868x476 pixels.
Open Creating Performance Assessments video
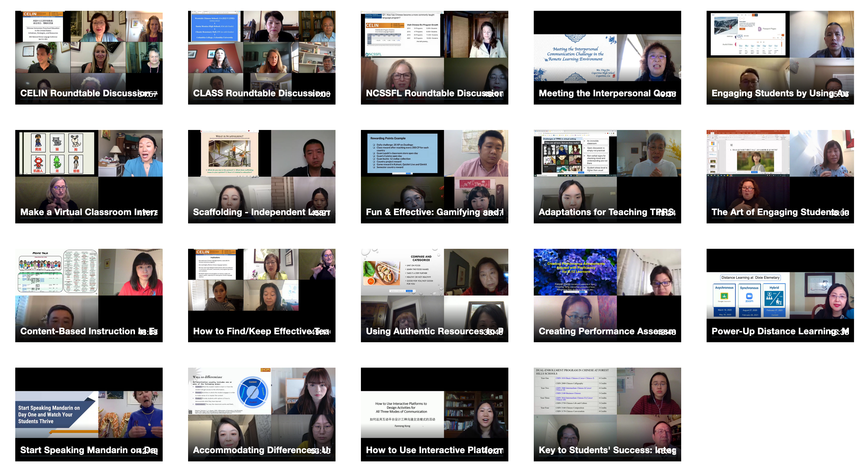tap(607, 295)
